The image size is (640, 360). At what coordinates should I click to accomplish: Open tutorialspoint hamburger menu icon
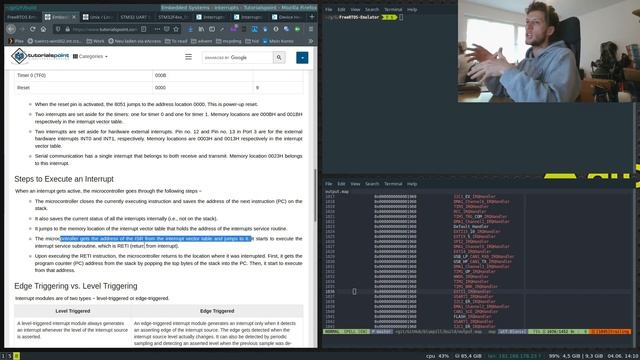pyautogui.click(x=188, y=57)
